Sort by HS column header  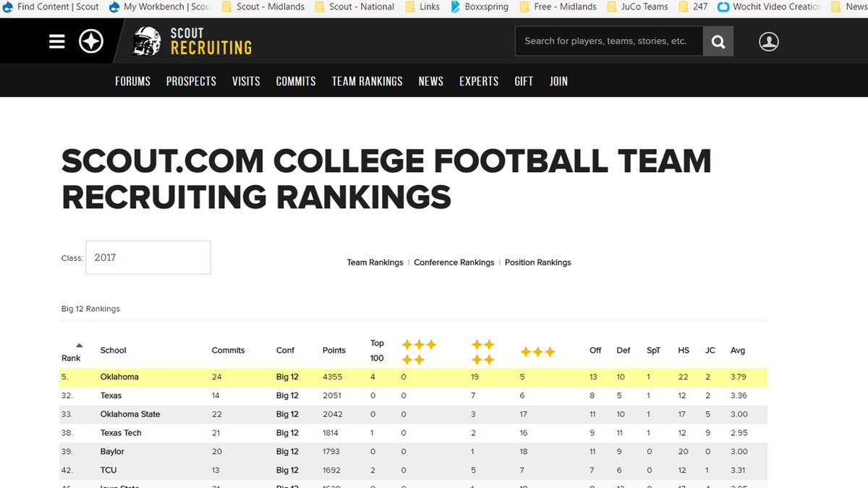tap(684, 351)
